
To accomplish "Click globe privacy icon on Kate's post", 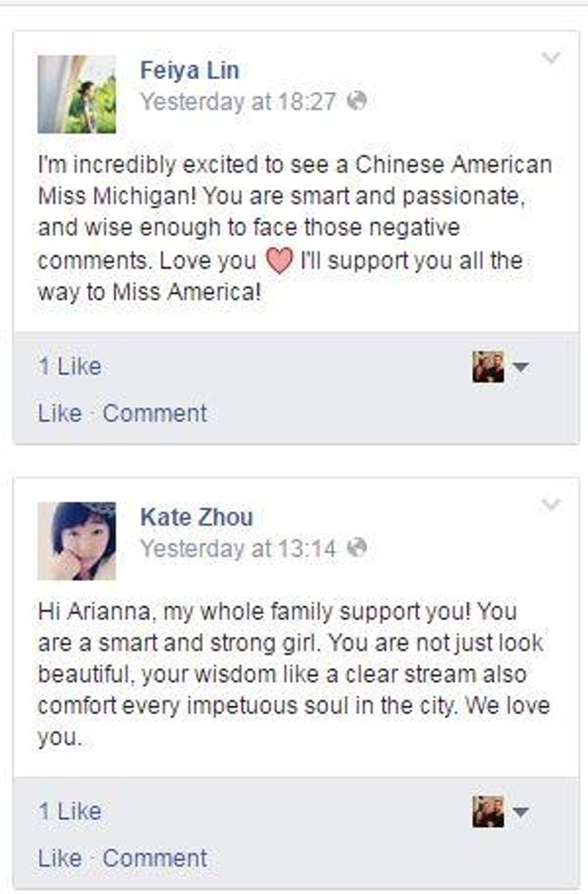I will 357,547.
